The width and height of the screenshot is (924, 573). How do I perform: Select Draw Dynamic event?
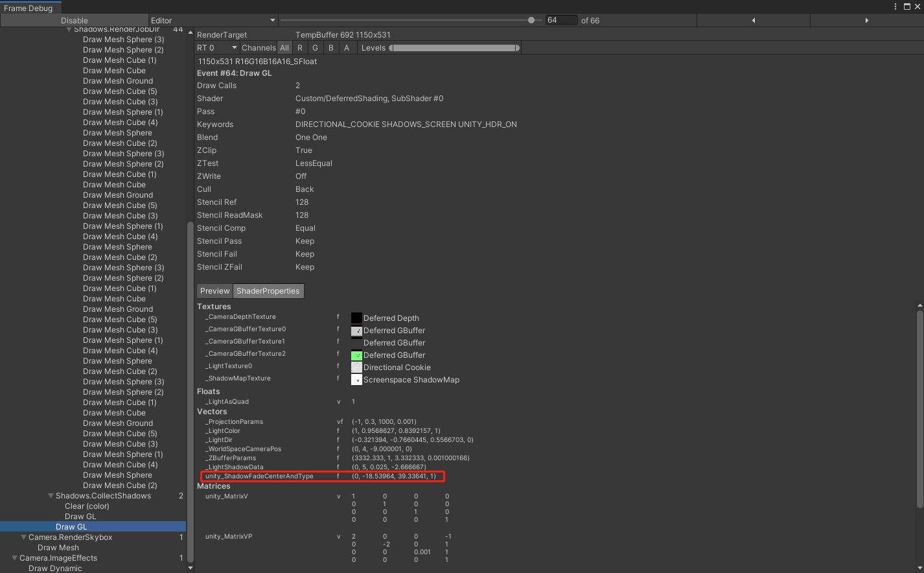pos(55,568)
